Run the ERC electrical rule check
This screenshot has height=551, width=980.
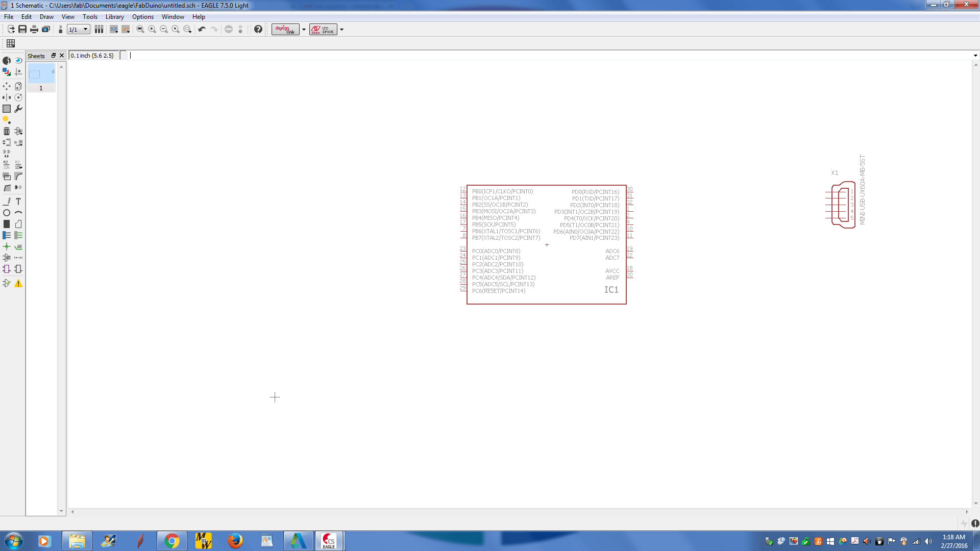click(7, 283)
